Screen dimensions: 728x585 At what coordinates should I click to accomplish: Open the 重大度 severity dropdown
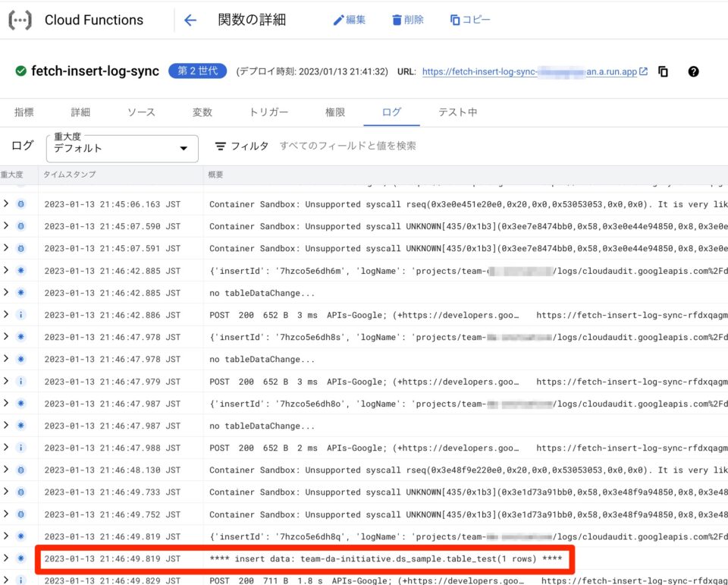[x=121, y=149]
